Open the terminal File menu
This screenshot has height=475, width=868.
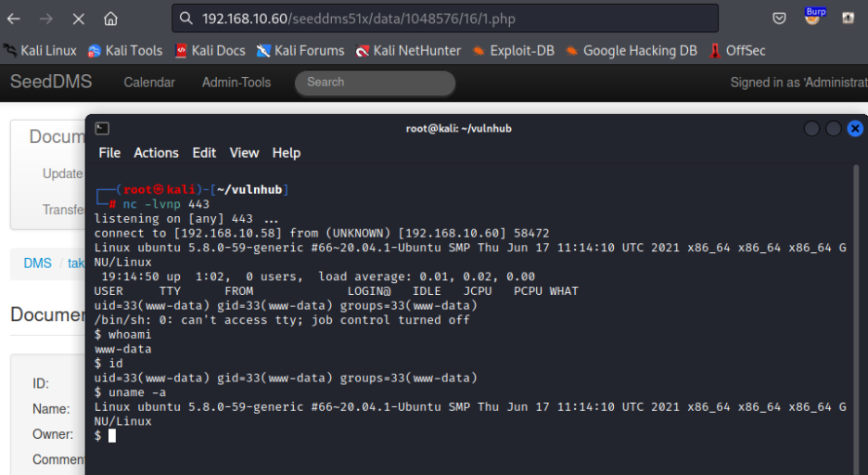[109, 153]
